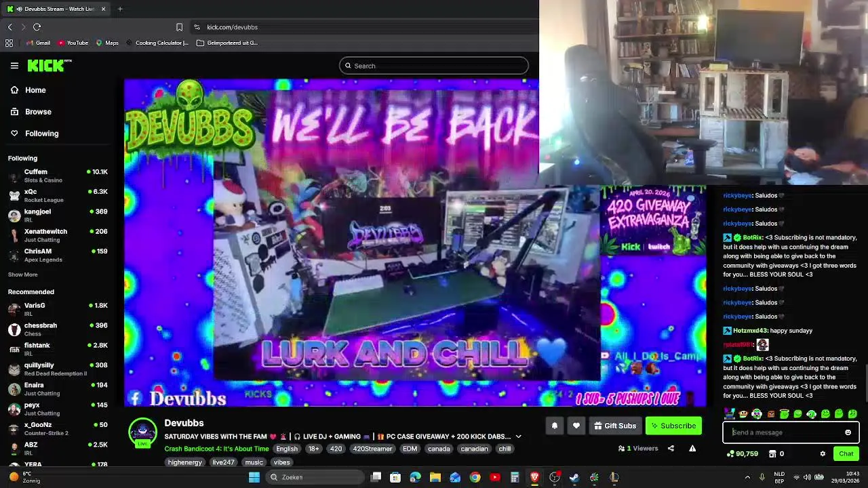Open fishtank recommended channel
The image size is (868, 488).
(58, 349)
